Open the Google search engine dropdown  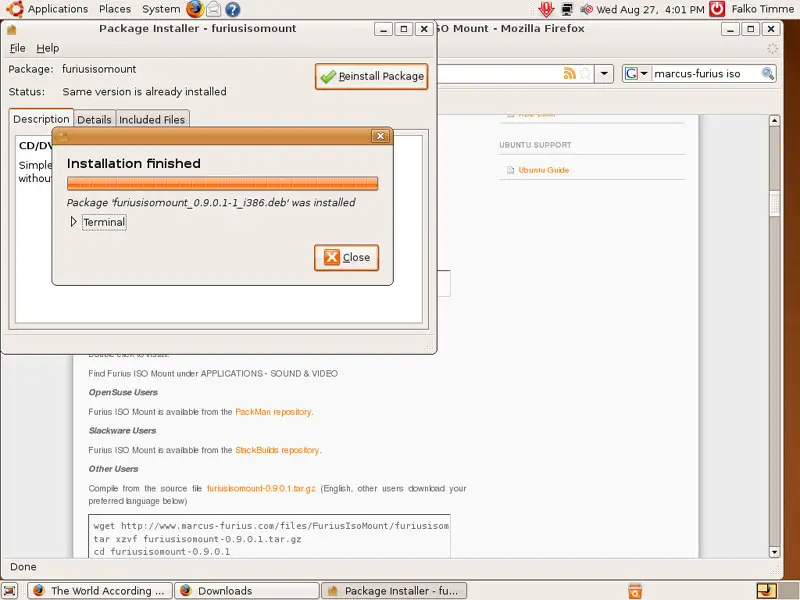[x=636, y=73]
